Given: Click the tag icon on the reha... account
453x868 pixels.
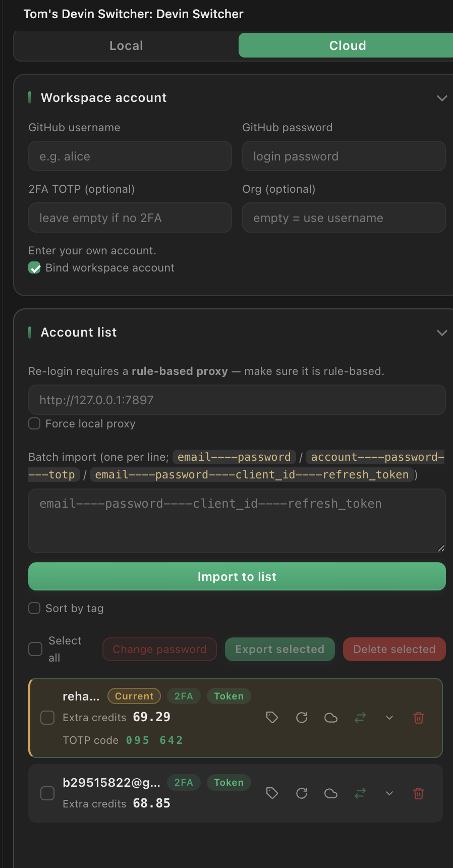Looking at the screenshot, I should pyautogui.click(x=272, y=718).
